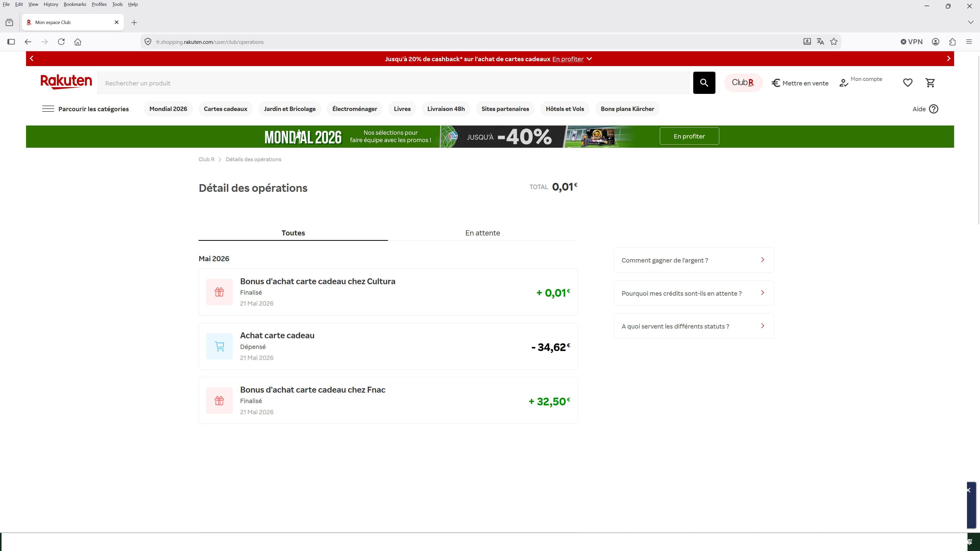Expand the red cashback banner chevron
This screenshot has height=551, width=980.
[x=589, y=59]
